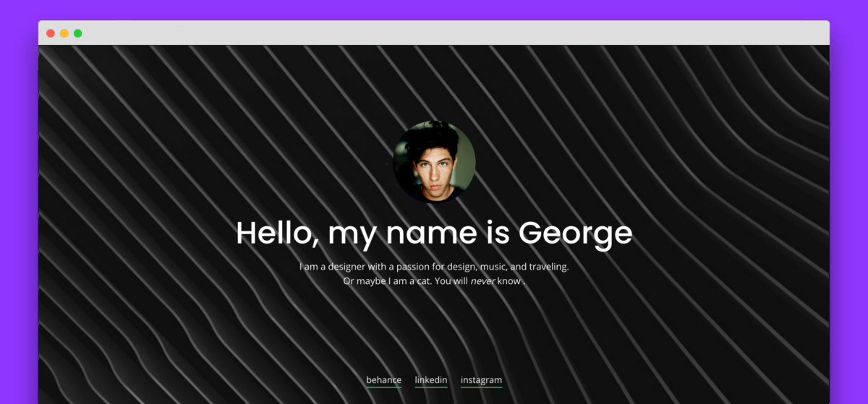The image size is (868, 404).
Task: Click the line "I am a designer with a passion"
Action: tap(434, 267)
